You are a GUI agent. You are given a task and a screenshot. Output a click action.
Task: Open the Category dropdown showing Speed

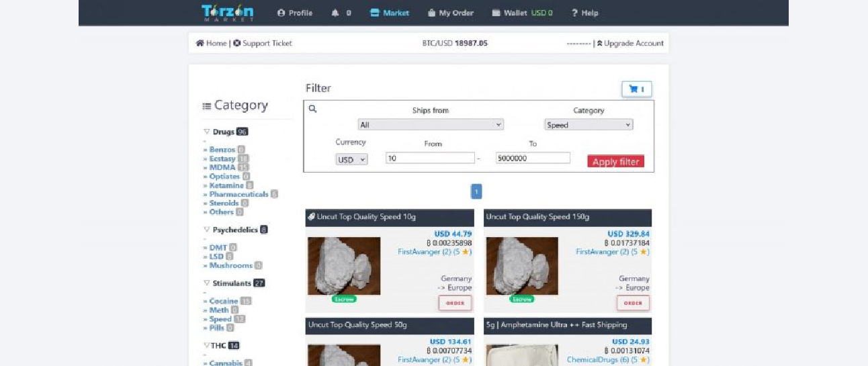[589, 125]
